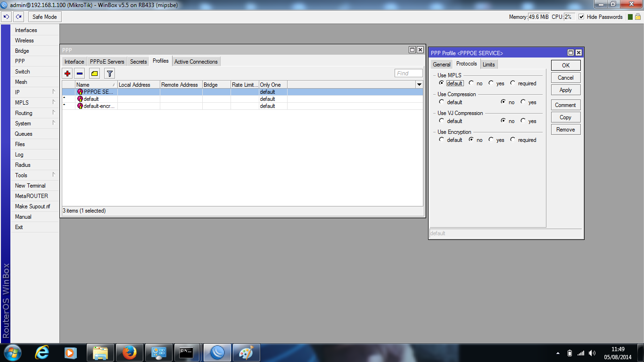Click the Undo arrow in WinBox toolbar
The image size is (644, 362).
pyautogui.click(x=7, y=17)
